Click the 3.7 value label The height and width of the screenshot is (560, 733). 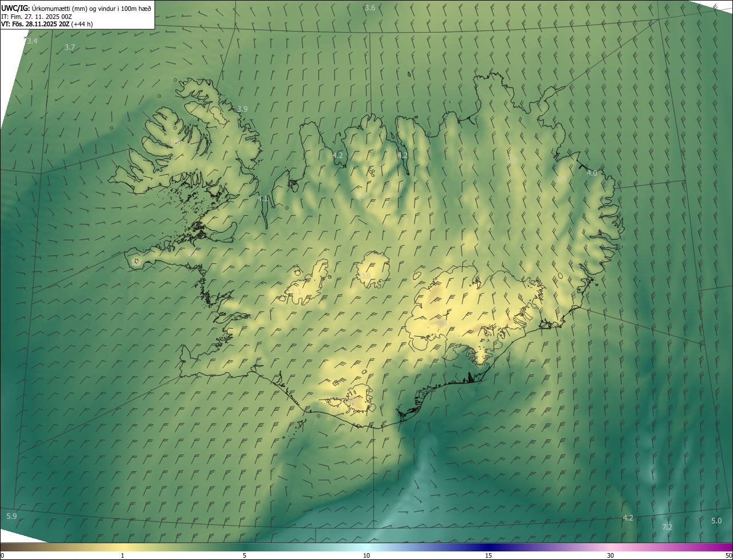click(x=69, y=47)
